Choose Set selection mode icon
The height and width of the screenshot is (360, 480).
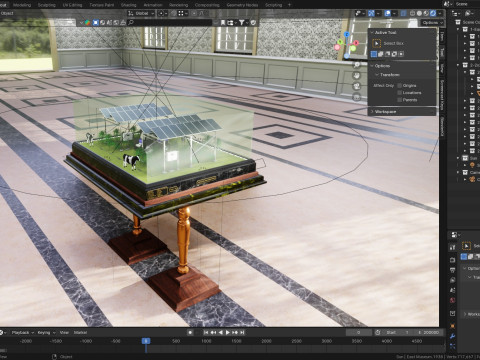point(374,54)
